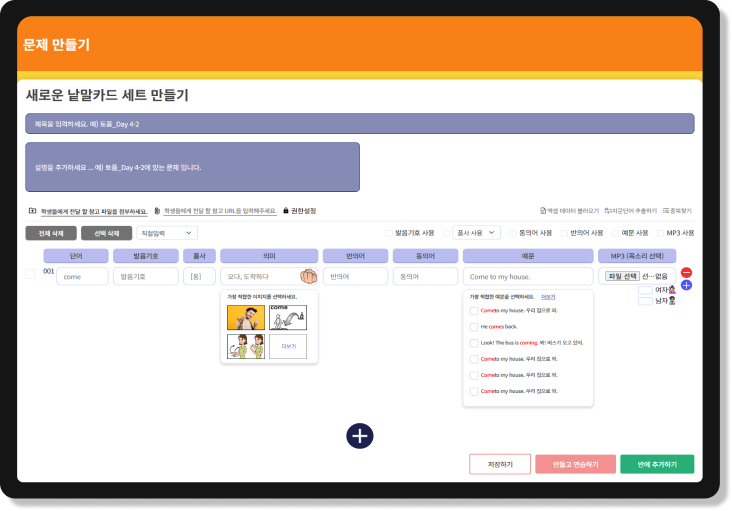Image resolution: width=732 pixels, height=511 pixels.
Task: Click the reference URL input link text
Action: [x=220, y=211]
